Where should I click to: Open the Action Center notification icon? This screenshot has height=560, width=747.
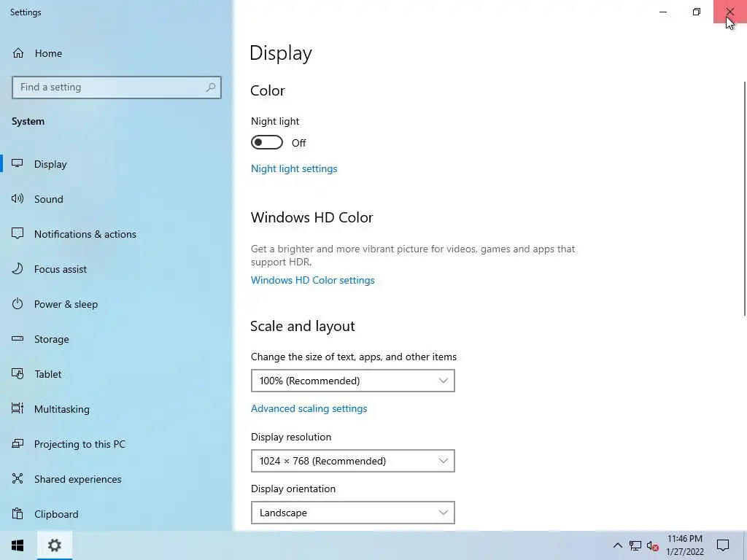pyautogui.click(x=723, y=545)
